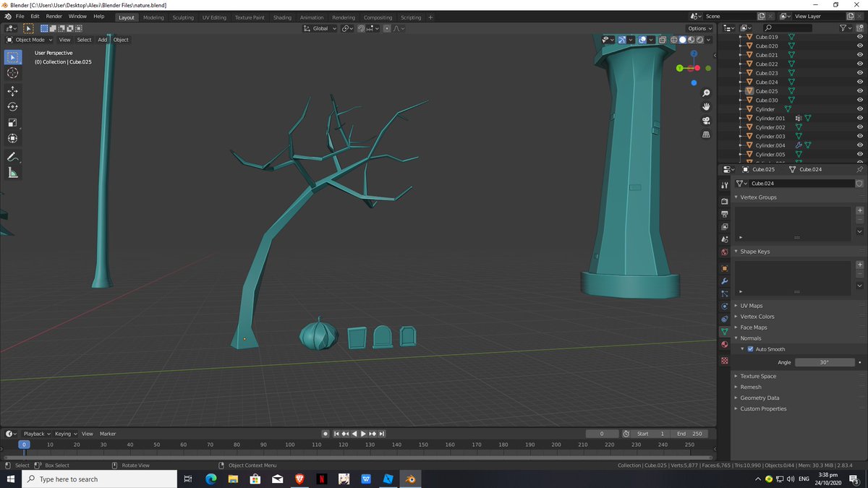Activate the Annotate pencil tool
The image size is (868, 488).
[x=12, y=157]
